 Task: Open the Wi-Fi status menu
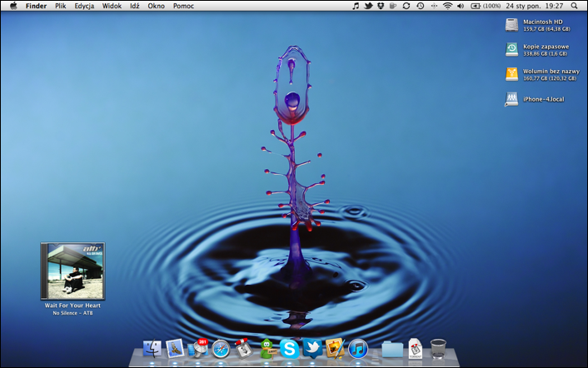click(447, 6)
